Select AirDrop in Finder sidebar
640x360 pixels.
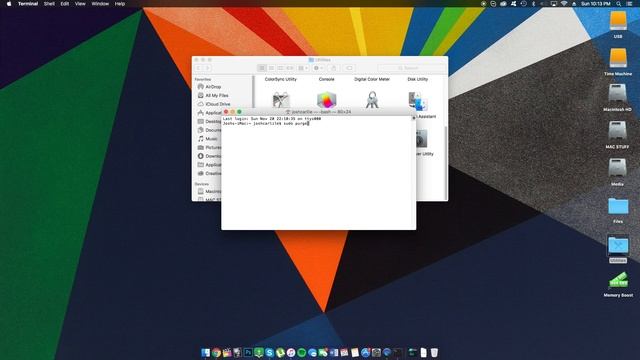[x=209, y=87]
